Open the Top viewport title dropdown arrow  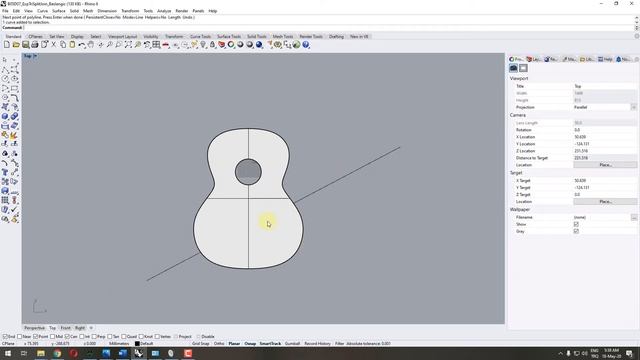(x=36, y=56)
